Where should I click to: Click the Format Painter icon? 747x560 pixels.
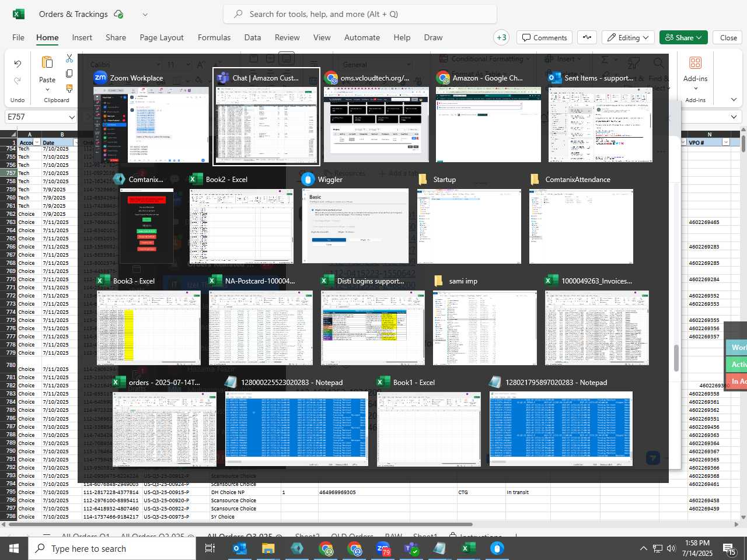[69, 89]
